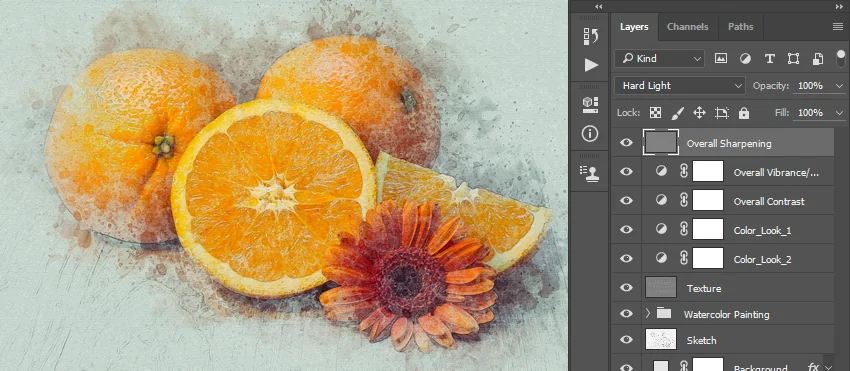Select the Color_Look_1 layer name
Screen dimensions: 850x371
(x=762, y=231)
